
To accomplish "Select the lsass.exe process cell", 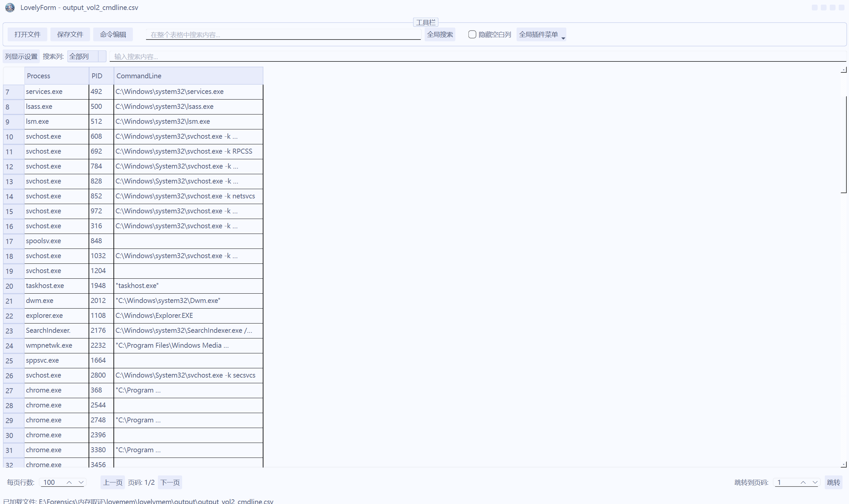I will tap(56, 107).
